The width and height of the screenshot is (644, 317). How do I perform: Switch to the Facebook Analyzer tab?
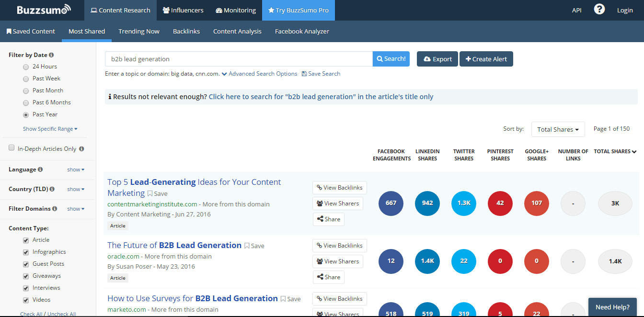[302, 31]
